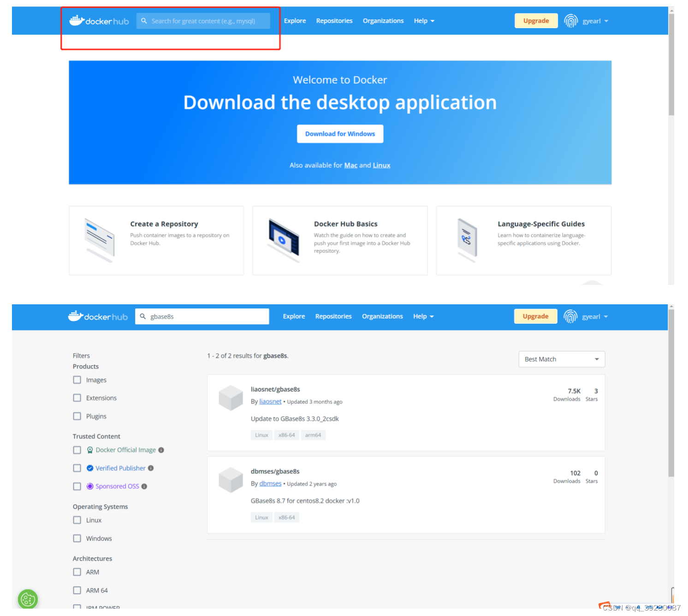Image resolution: width=688 pixels, height=616 pixels.
Task: Click the Create a Repository illustration
Action: coord(100,240)
